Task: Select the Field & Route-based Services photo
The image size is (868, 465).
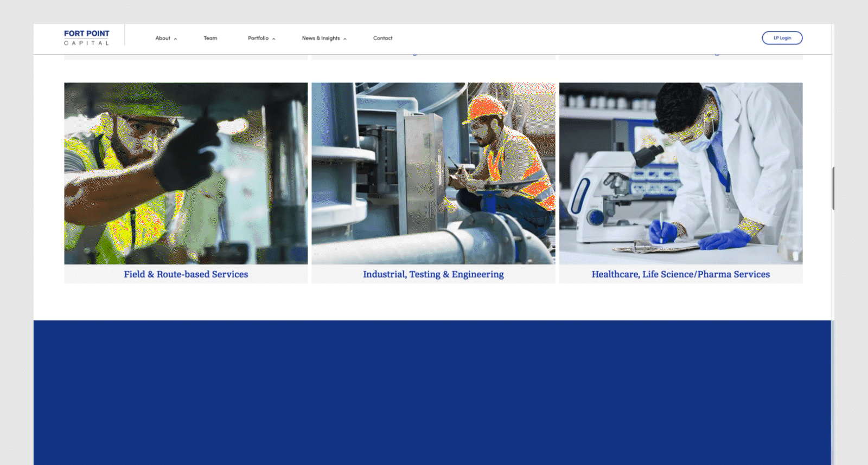Action: 186,173
